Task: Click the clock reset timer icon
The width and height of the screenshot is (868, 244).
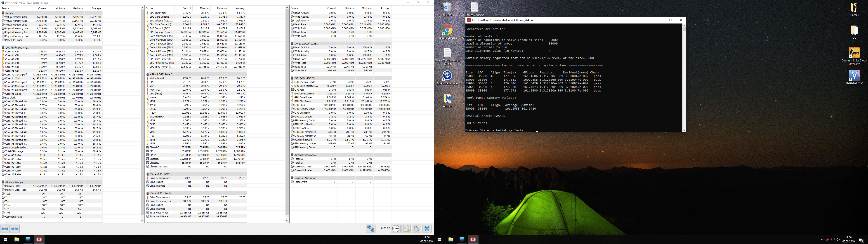Action: tap(396, 228)
